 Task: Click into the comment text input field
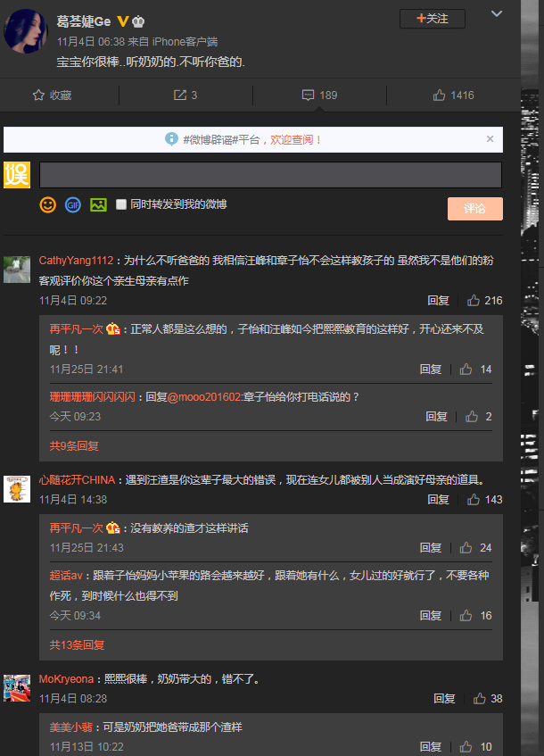(x=270, y=175)
